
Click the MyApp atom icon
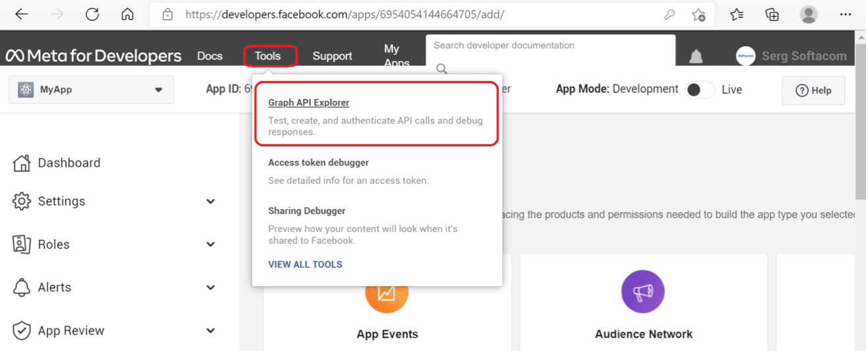(26, 90)
